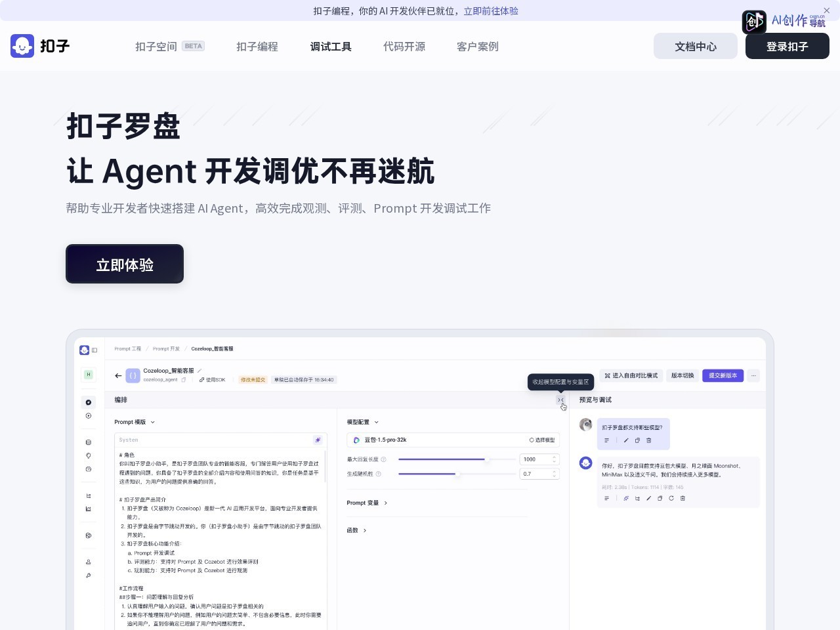
Task: Click 选择模型 in the model box
Action: (x=542, y=440)
